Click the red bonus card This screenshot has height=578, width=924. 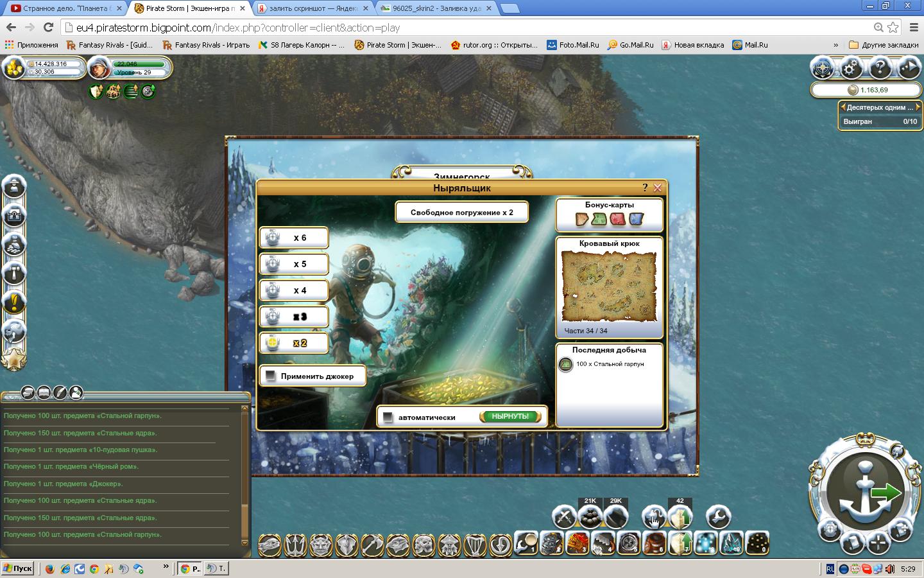point(617,220)
